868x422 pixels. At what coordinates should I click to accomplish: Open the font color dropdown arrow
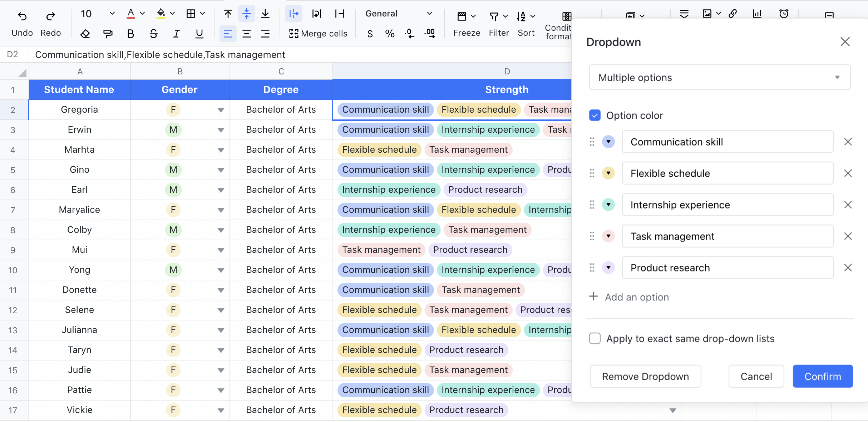142,14
